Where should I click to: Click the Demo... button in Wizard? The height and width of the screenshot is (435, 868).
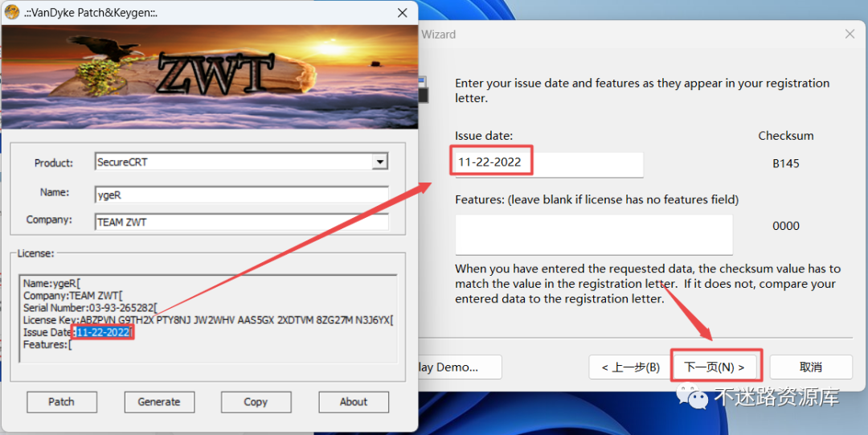(x=461, y=367)
